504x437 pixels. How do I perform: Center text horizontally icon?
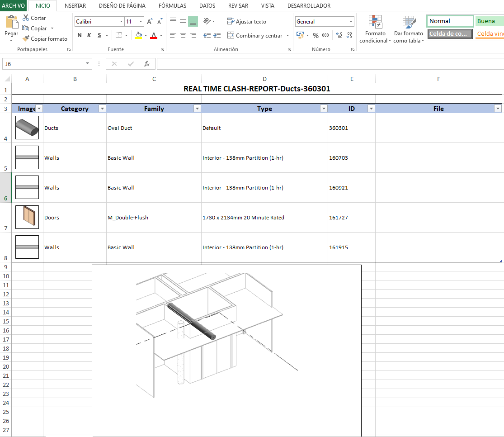pos(183,35)
